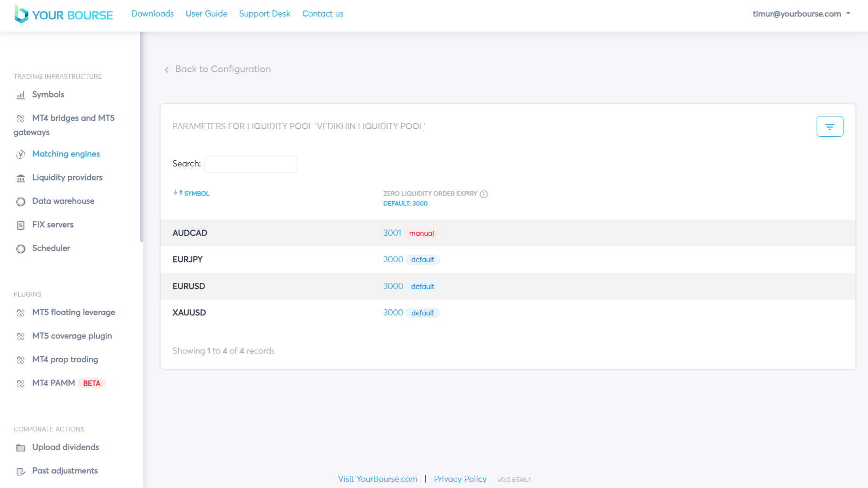868x488 pixels.
Task: Click the Past adjustments icon
Action: [x=21, y=471]
